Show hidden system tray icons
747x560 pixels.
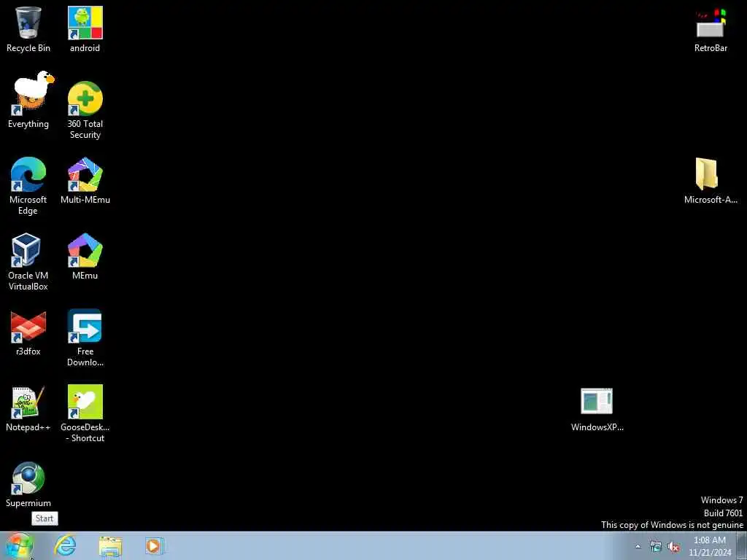pos(638,547)
